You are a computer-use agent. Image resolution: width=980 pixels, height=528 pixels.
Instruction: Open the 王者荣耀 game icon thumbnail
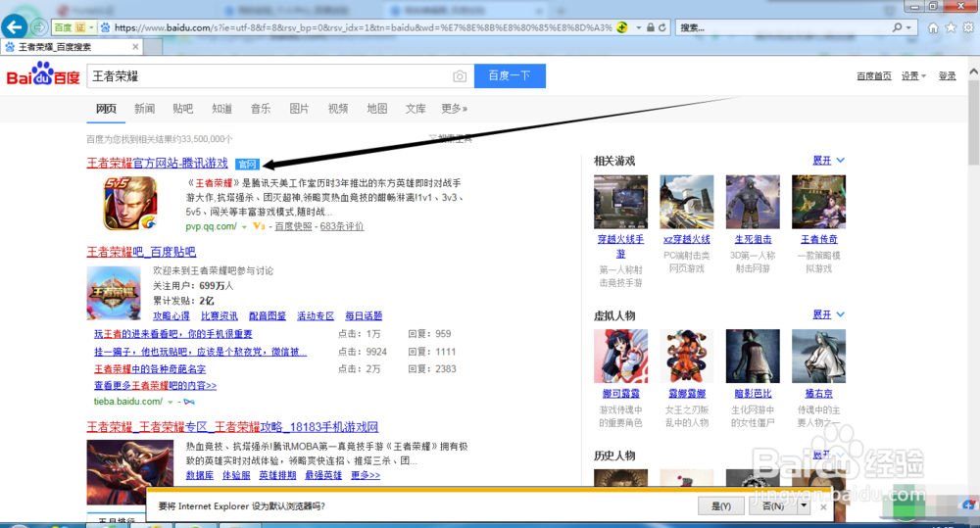click(x=130, y=203)
